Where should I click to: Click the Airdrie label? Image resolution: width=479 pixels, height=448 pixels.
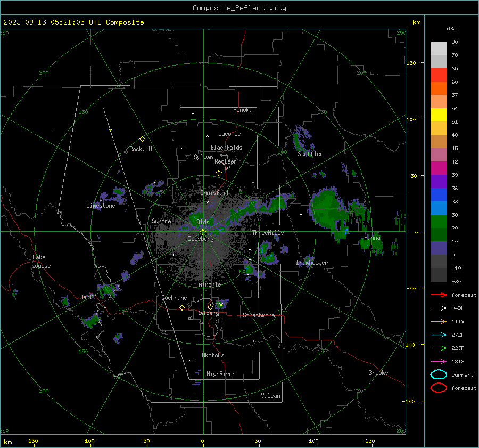(210, 284)
